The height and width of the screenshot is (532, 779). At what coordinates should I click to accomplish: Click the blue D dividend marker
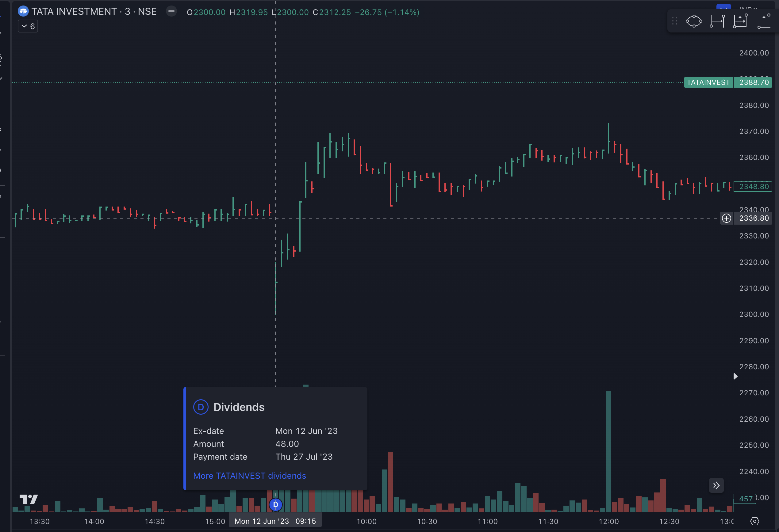(275, 504)
